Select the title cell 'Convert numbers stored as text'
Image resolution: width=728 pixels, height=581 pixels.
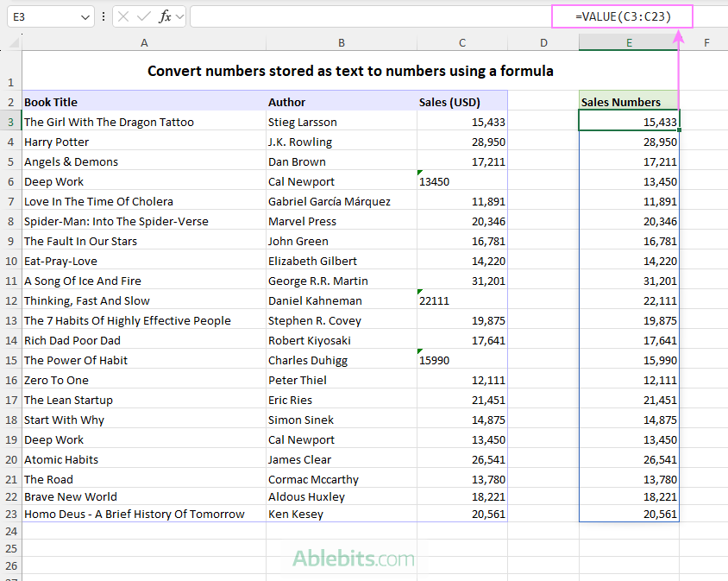pyautogui.click(x=350, y=71)
